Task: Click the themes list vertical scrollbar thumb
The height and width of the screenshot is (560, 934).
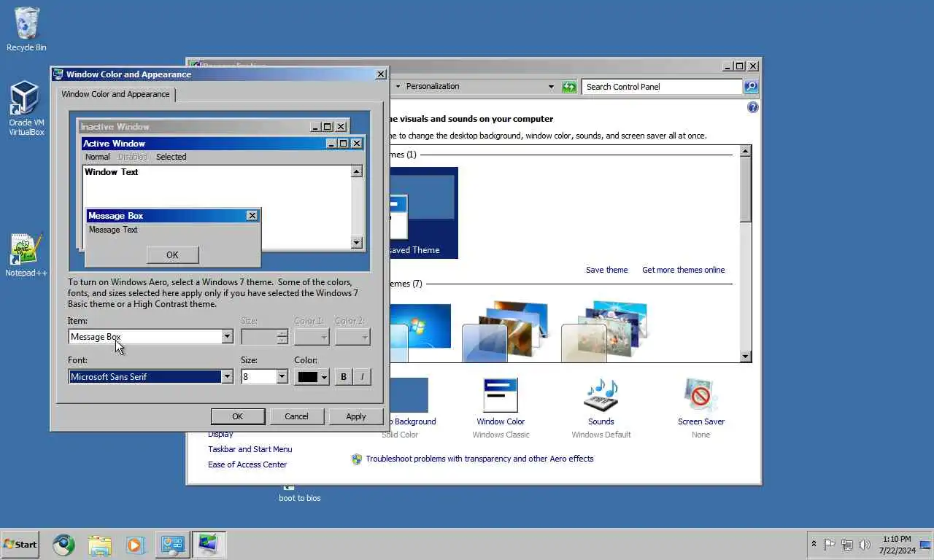Action: (745, 190)
